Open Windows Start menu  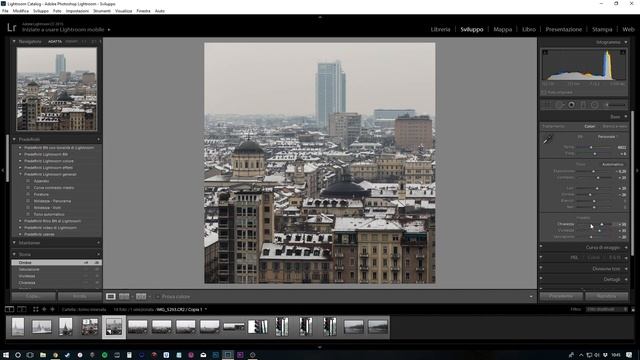(6, 355)
